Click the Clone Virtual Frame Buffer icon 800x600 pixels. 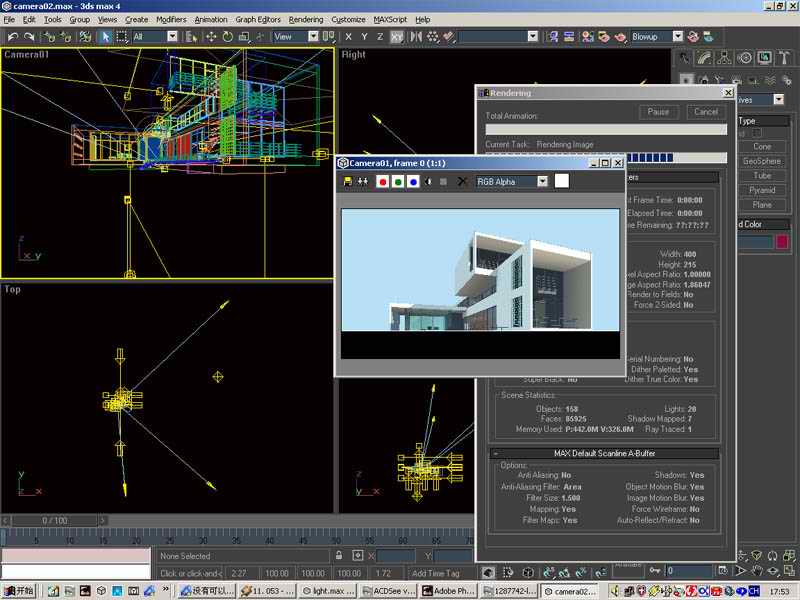(x=363, y=182)
